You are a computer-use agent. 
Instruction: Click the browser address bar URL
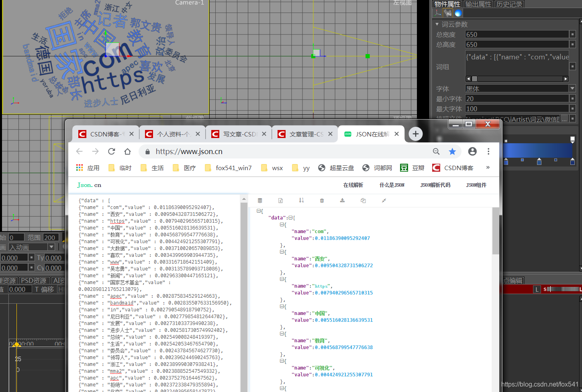tap(189, 151)
